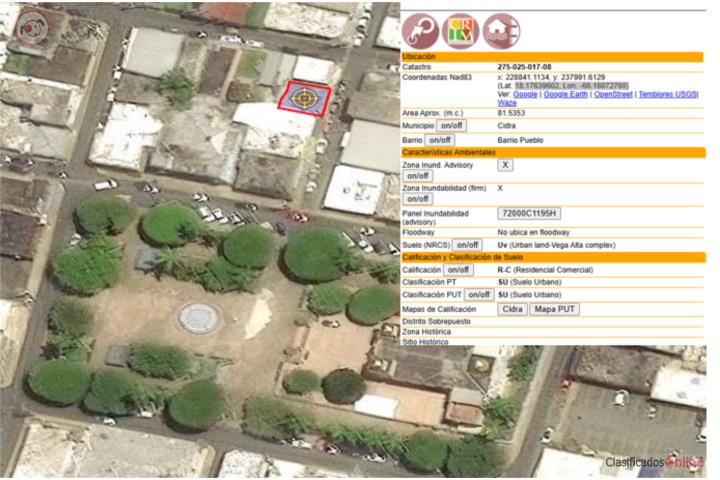720x480 pixels.
Task: Click the 72000C1195H panel button
Action: coord(529,213)
